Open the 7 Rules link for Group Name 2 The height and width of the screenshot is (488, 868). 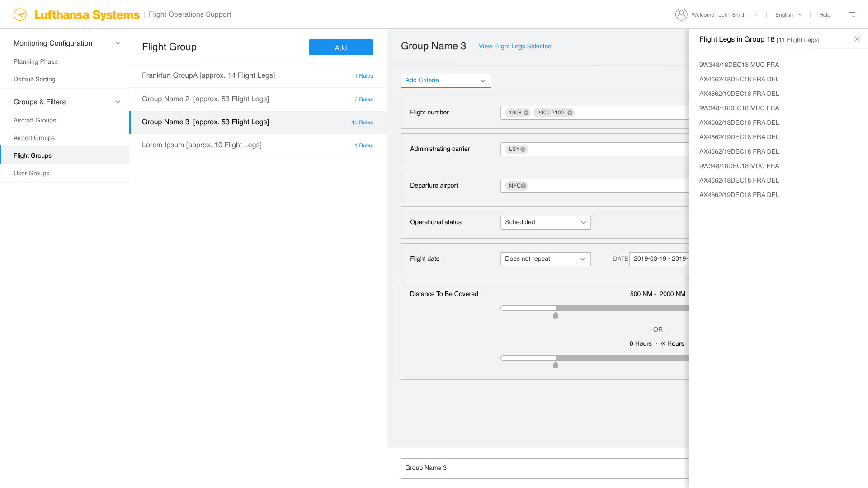pyautogui.click(x=363, y=99)
